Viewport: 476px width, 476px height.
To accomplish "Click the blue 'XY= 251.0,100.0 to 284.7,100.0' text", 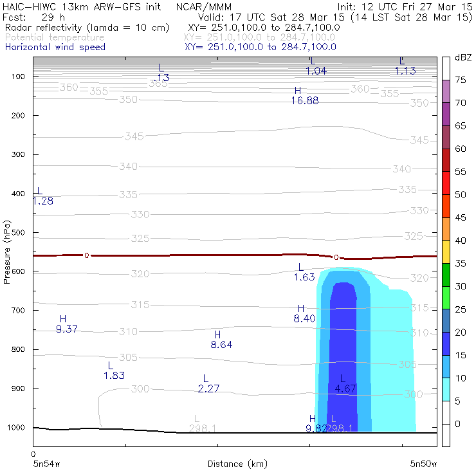I will click(261, 47).
